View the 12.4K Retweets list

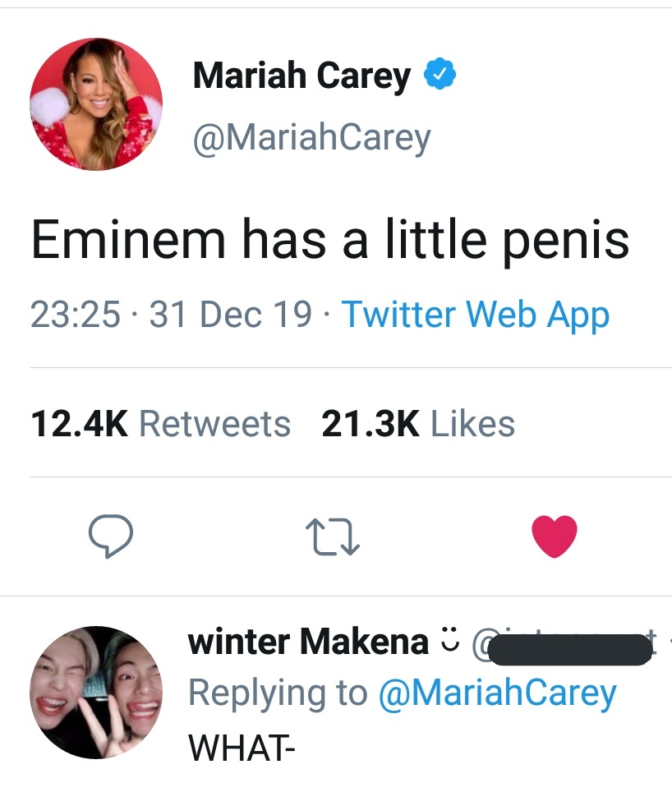tap(160, 424)
